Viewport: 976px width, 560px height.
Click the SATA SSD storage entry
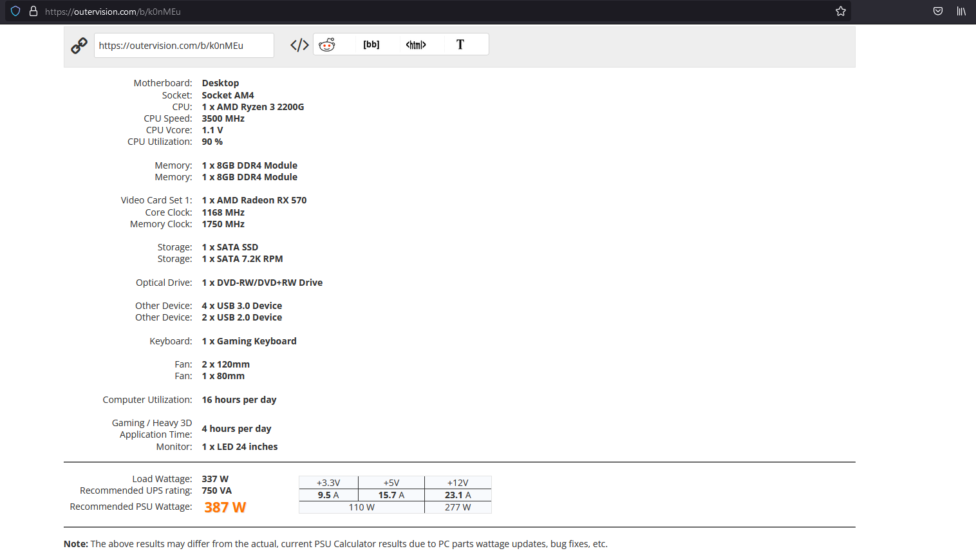[x=230, y=247]
